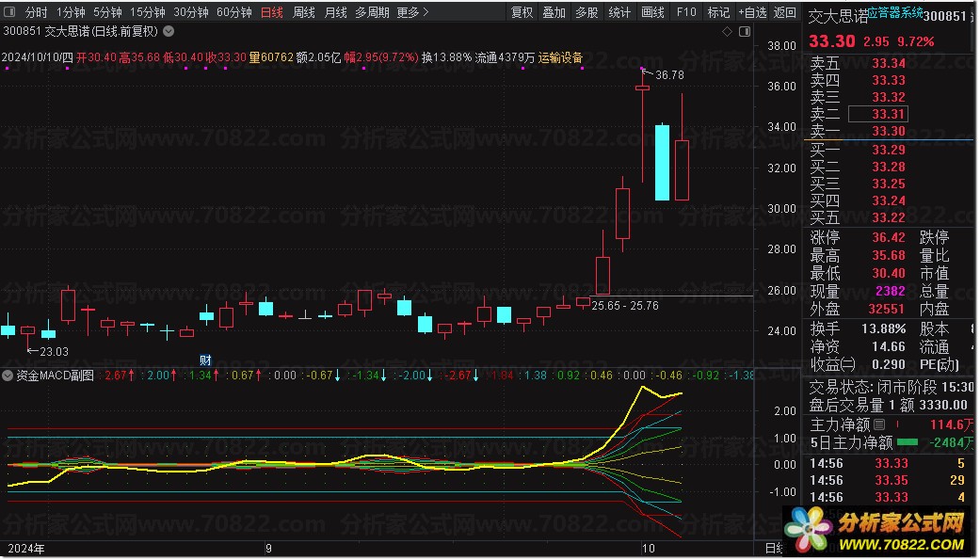This screenshot has height=560, width=980.
Task: Click the 财 financial marker on chart
Action: [206, 360]
